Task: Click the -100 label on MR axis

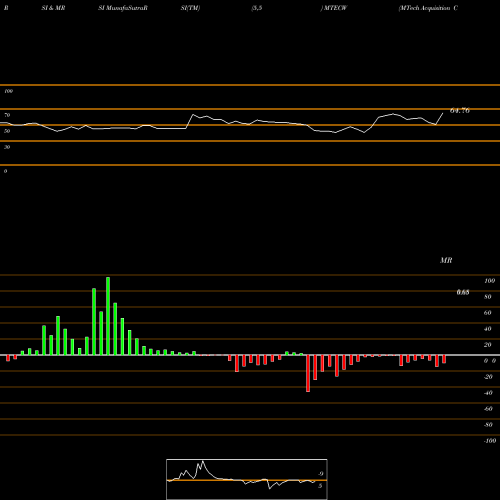Action: click(490, 441)
